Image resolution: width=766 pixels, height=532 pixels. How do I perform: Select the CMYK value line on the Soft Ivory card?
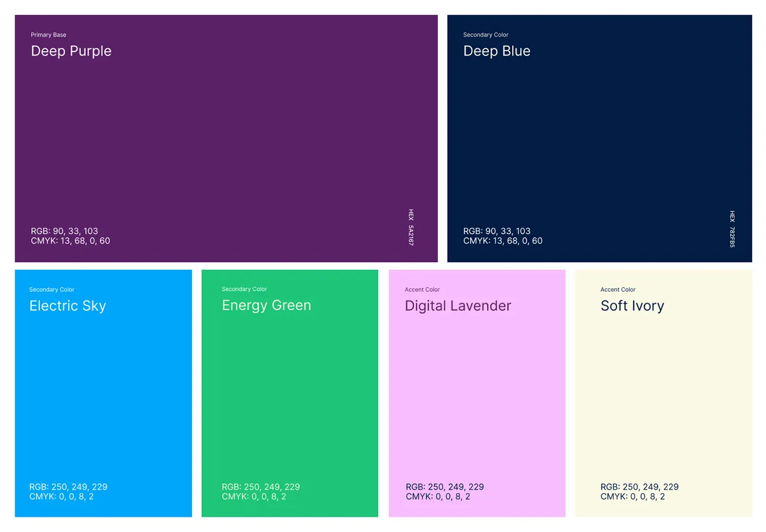click(632, 496)
